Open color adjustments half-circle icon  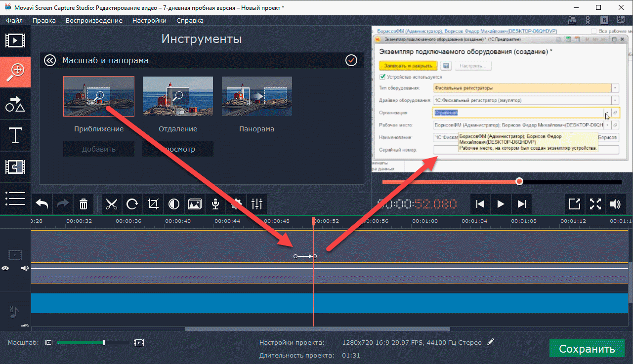174,203
